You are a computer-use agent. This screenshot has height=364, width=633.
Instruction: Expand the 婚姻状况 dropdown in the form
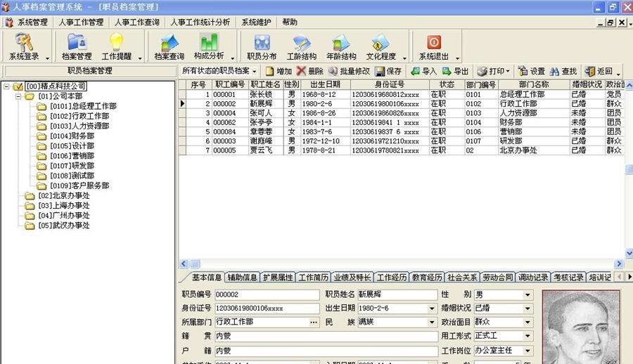point(527,308)
